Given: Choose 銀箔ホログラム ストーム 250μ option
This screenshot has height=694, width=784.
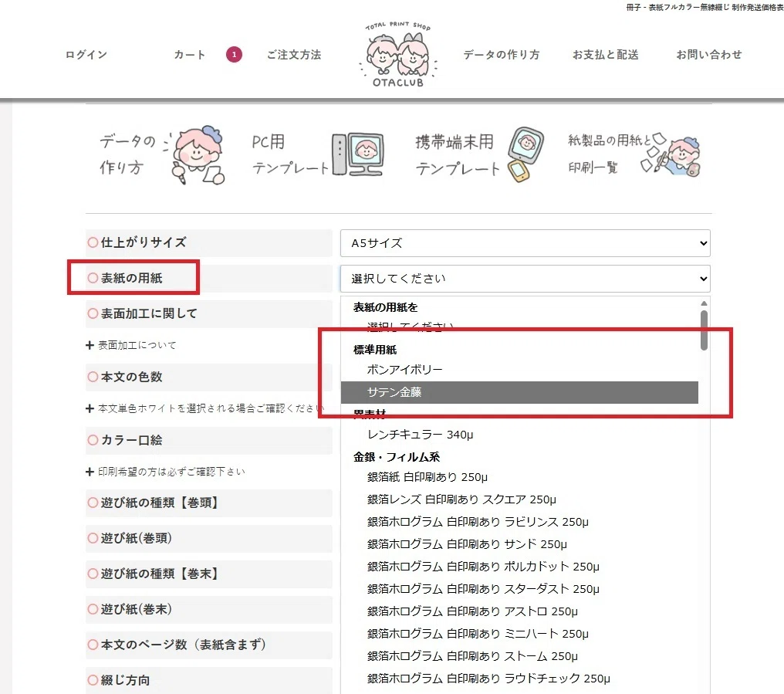Looking at the screenshot, I should coord(519,656).
